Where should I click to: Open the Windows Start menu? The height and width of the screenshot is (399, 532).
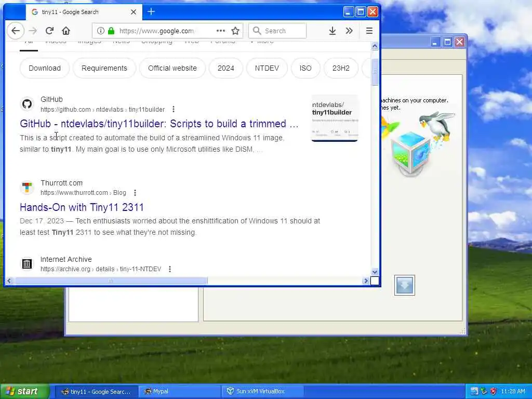(x=25, y=392)
